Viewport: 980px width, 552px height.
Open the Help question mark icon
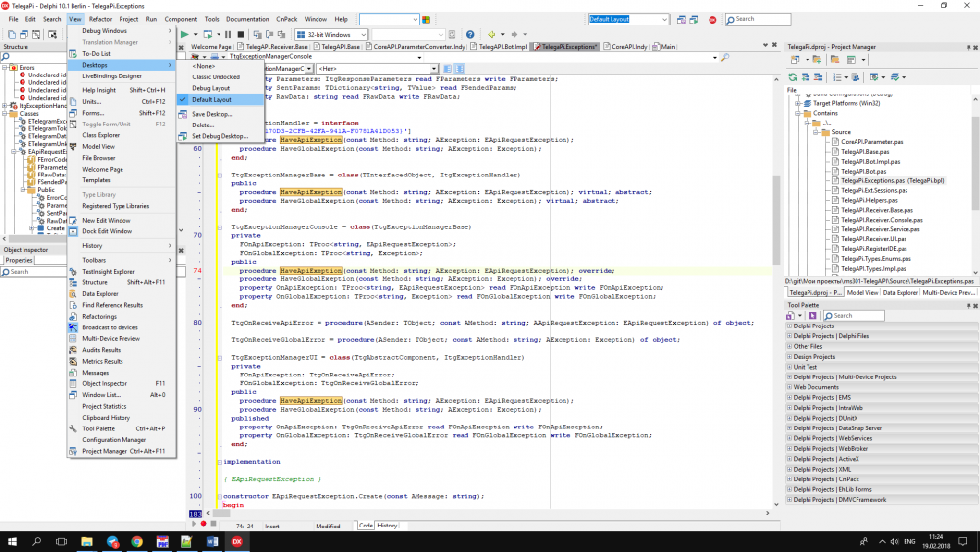[x=470, y=35]
